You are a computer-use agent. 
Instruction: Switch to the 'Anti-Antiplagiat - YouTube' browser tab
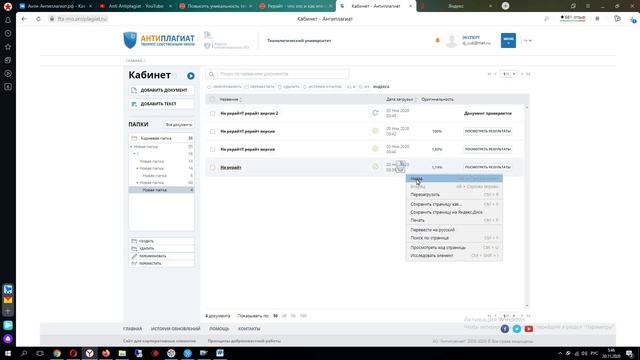[136, 6]
